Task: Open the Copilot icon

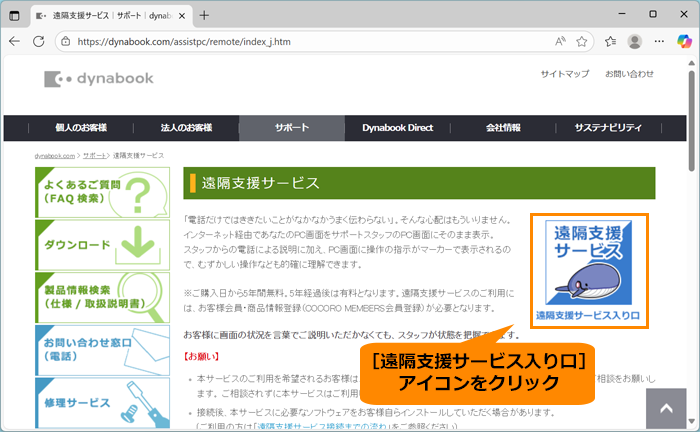Action: point(684,42)
